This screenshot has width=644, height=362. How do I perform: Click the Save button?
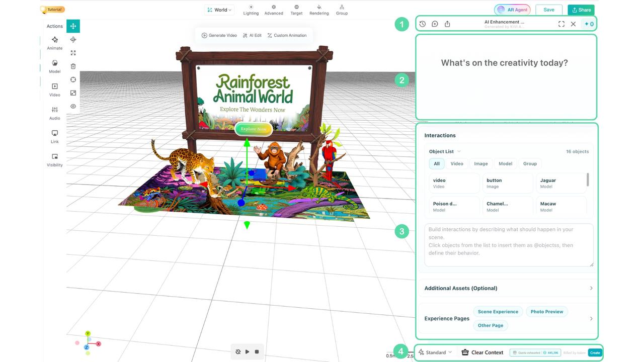549,10
